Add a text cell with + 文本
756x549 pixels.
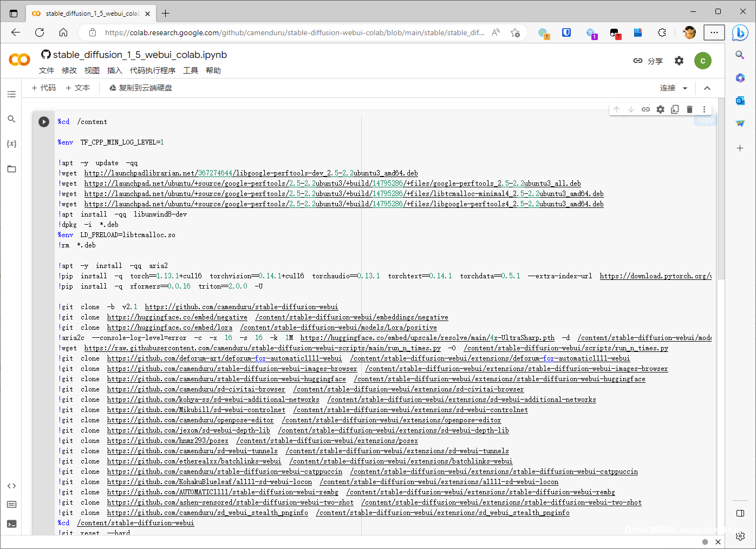[77, 88]
